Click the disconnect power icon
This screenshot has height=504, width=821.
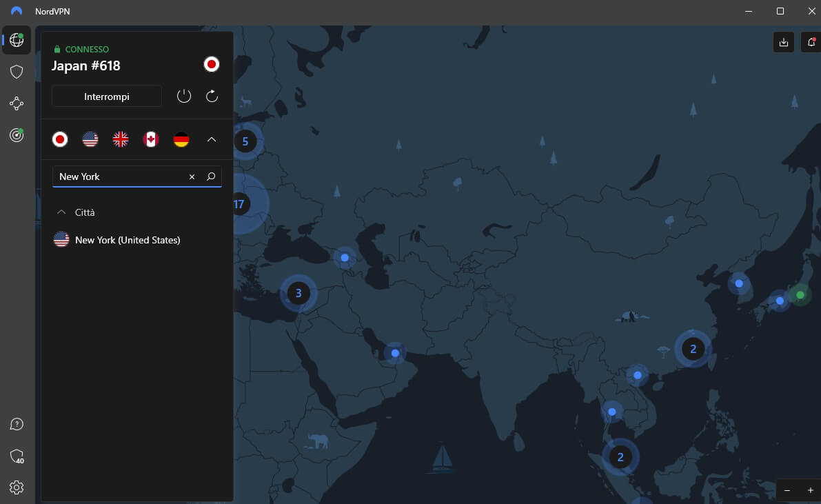[184, 97]
